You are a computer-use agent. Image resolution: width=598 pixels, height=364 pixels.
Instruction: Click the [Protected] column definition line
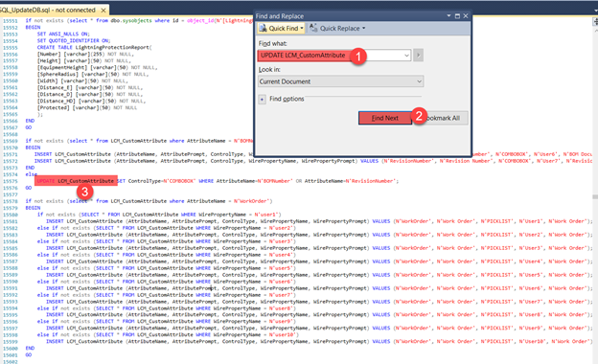tap(87, 108)
